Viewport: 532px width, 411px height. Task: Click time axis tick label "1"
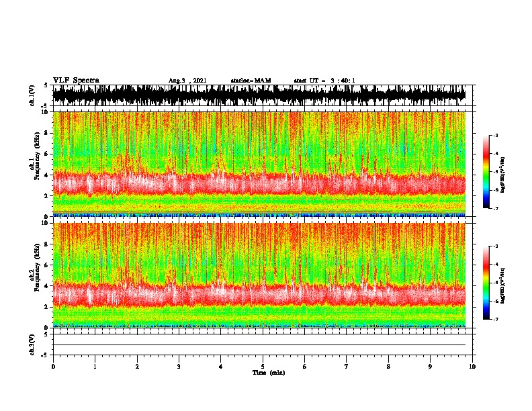(95, 367)
